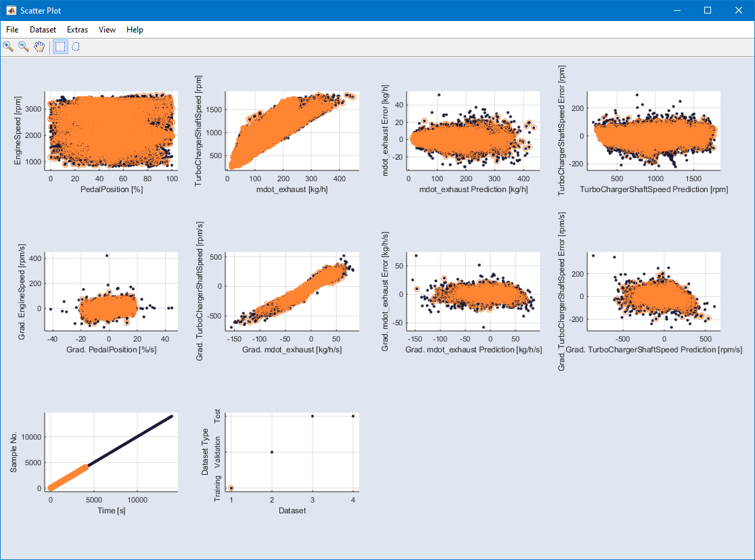Toggle the rectangle selection tool
This screenshot has height=560, width=755.
click(60, 47)
